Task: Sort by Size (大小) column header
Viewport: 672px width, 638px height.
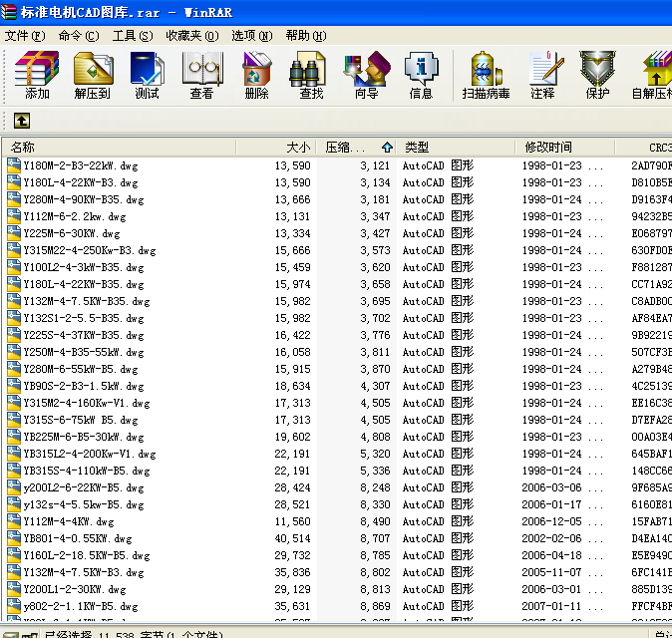Action: tap(276, 148)
